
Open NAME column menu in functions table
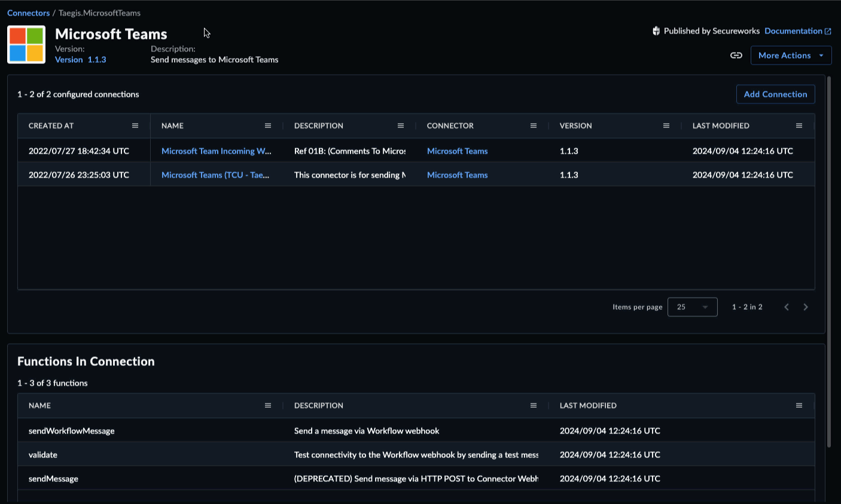[x=268, y=405]
